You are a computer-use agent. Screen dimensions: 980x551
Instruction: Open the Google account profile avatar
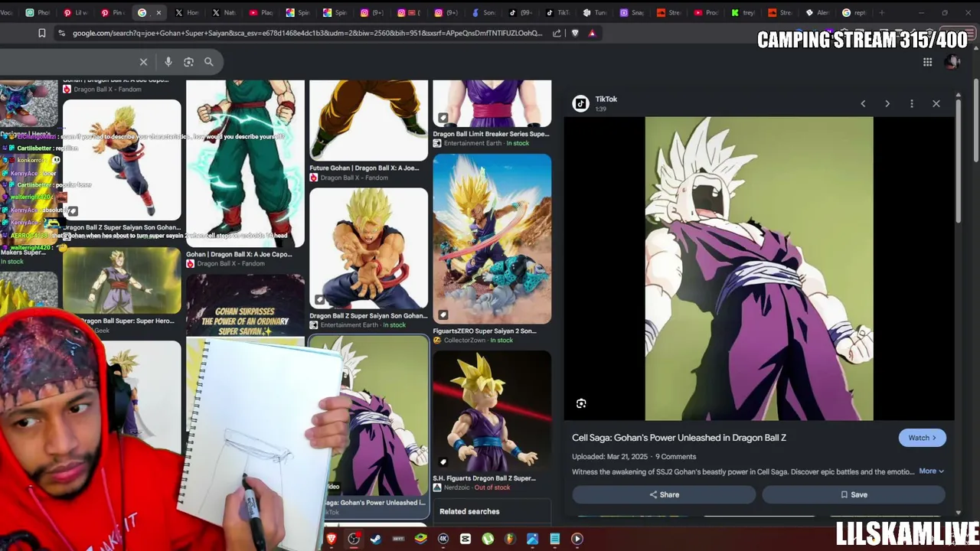pos(952,62)
